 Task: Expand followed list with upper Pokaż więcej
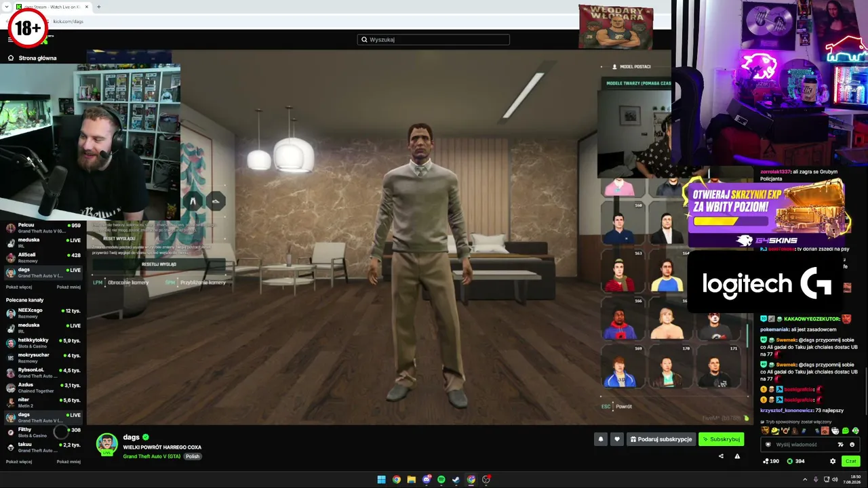click(x=19, y=287)
